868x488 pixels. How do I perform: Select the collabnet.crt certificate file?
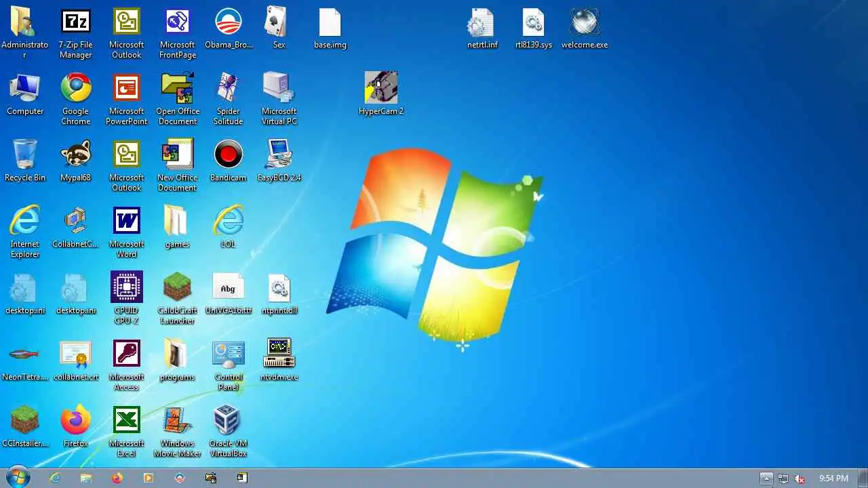click(x=75, y=361)
